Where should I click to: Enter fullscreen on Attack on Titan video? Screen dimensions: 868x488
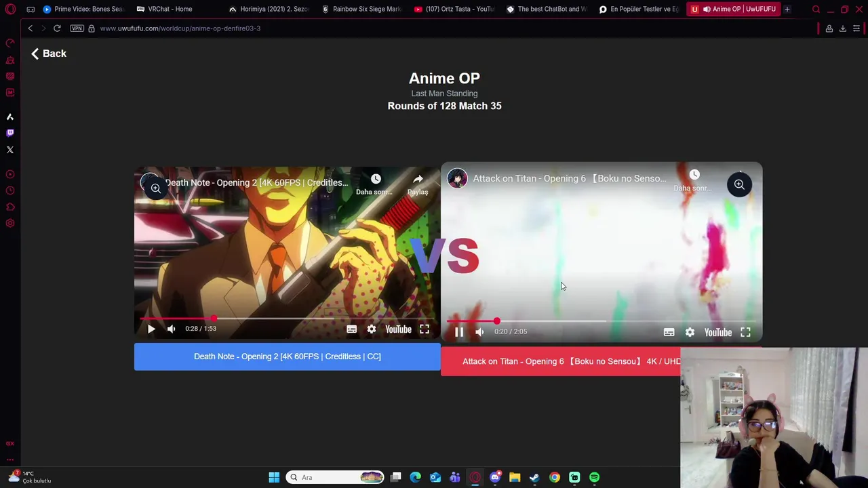pos(745,332)
